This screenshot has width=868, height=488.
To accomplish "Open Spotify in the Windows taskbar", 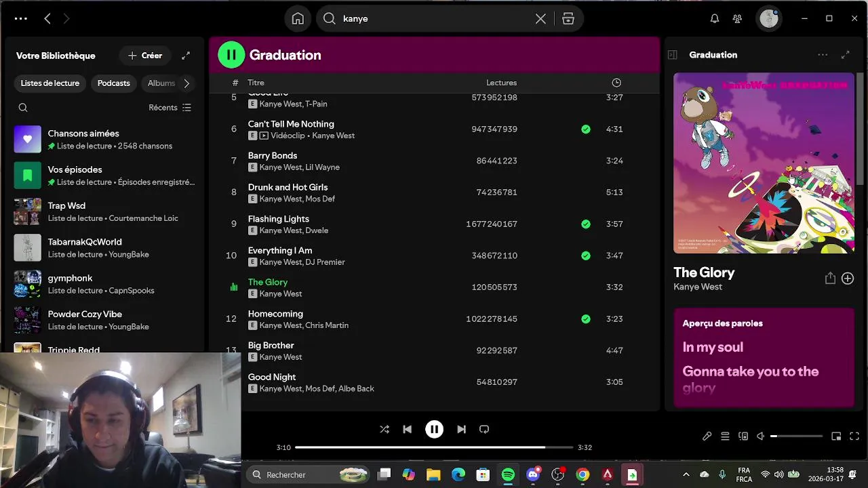I will pyautogui.click(x=508, y=474).
